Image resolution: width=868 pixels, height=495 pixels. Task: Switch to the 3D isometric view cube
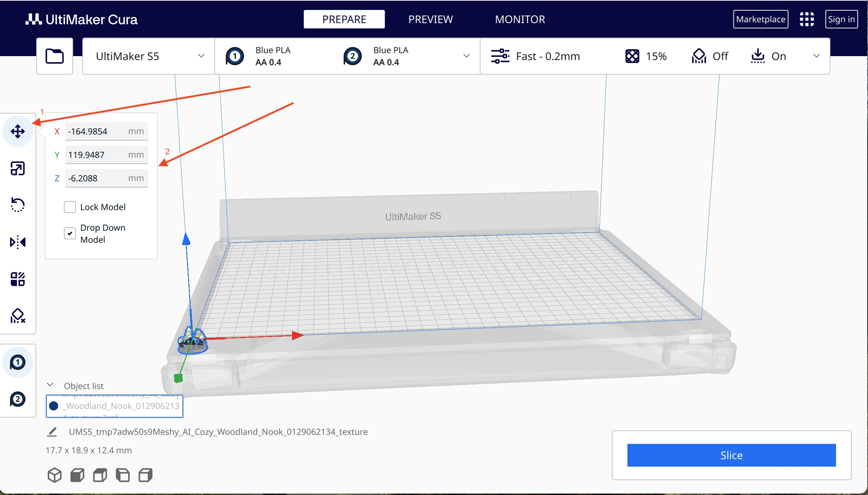pyautogui.click(x=55, y=475)
